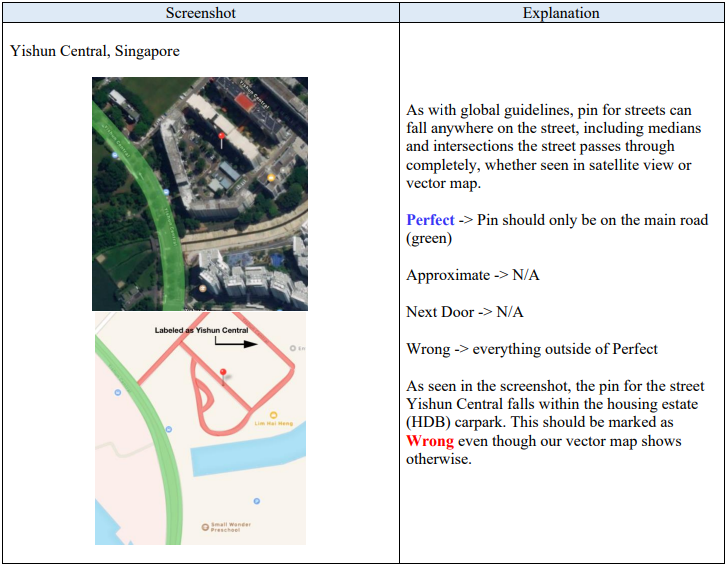Select the orange Lim Hai Heng marker
This screenshot has width=728, height=566.
coord(273,415)
